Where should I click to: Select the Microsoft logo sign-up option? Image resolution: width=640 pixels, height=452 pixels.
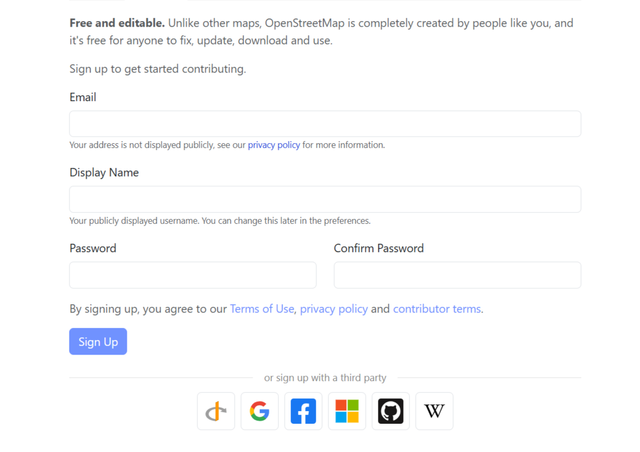pyautogui.click(x=347, y=411)
